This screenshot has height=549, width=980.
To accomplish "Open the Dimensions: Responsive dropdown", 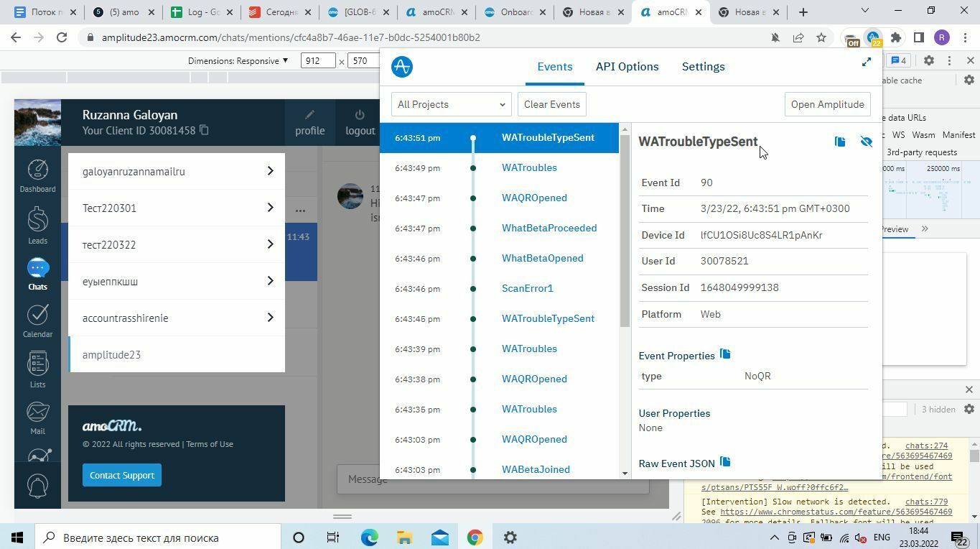I will (x=238, y=61).
